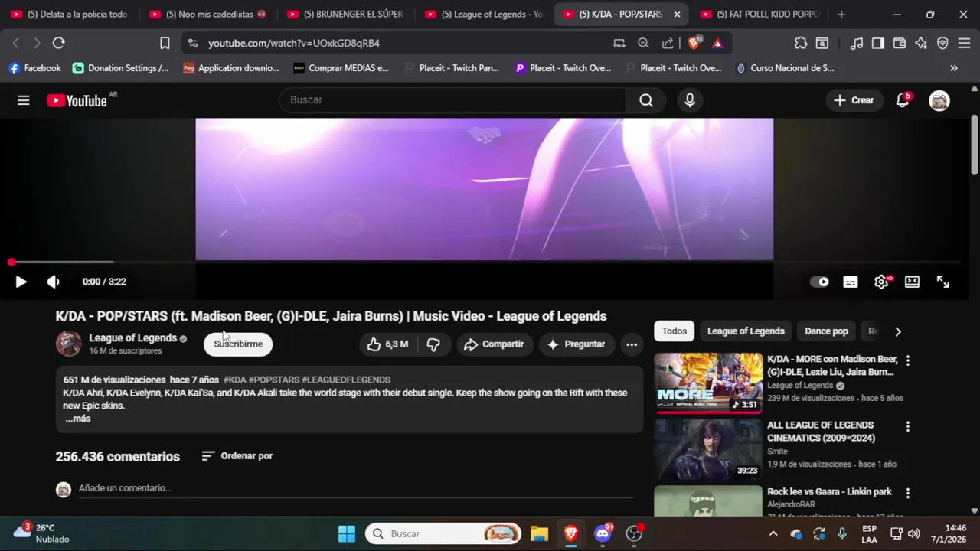Open K/DA - MORE video thumbnail
Viewport: 980px width, 551px height.
point(708,383)
